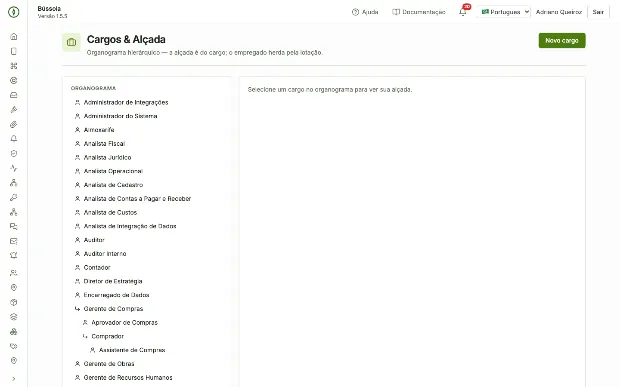620x387 pixels.
Task: Open the inbox tray icon in the sidebar
Action: pyautogui.click(x=13, y=95)
